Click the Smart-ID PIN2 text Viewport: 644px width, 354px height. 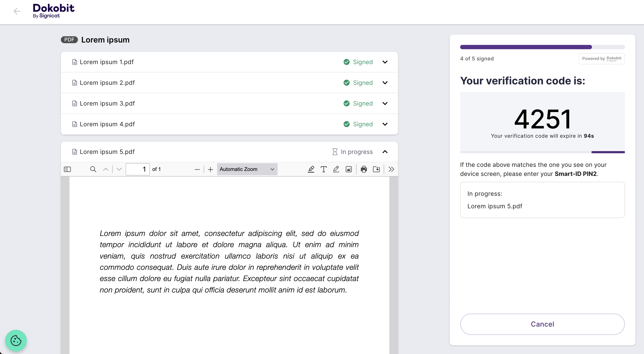click(x=576, y=174)
